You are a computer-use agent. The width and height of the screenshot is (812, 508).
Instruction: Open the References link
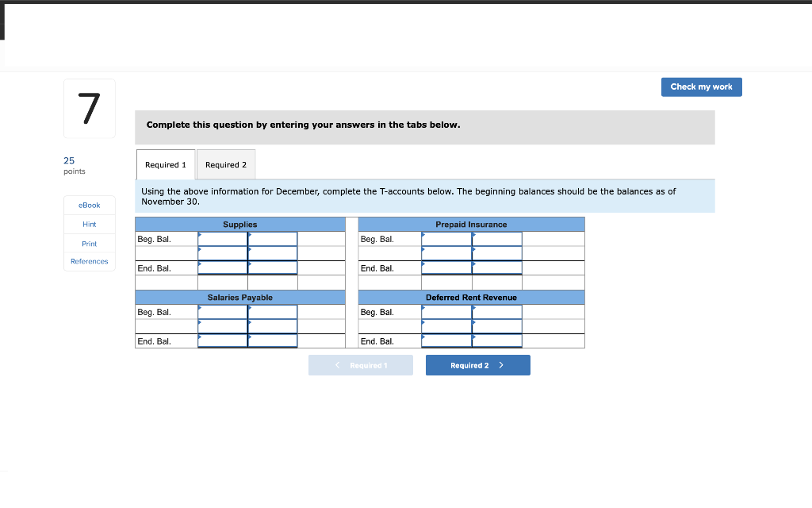coord(89,261)
